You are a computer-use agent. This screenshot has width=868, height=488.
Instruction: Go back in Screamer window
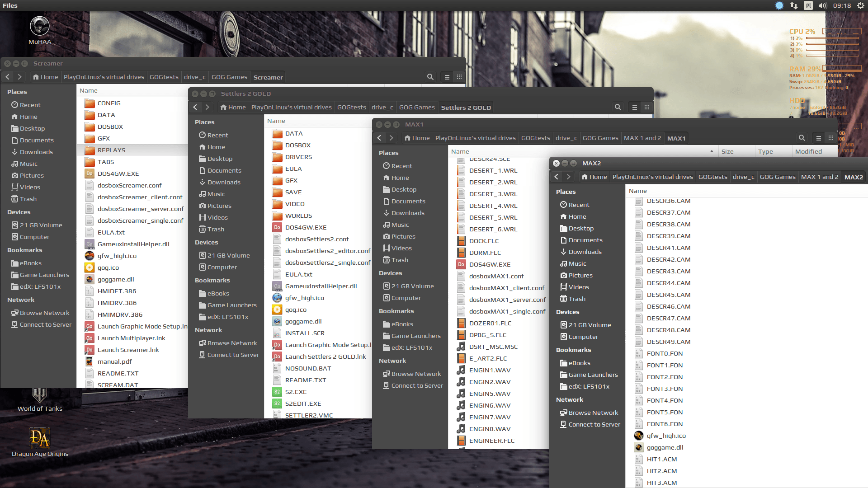point(8,77)
